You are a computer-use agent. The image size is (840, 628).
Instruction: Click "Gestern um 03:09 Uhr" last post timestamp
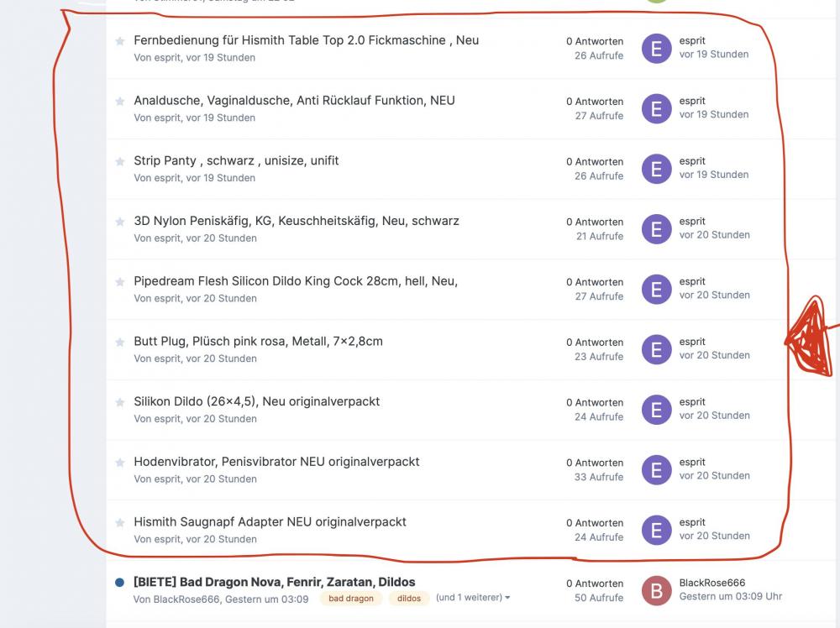(730, 596)
